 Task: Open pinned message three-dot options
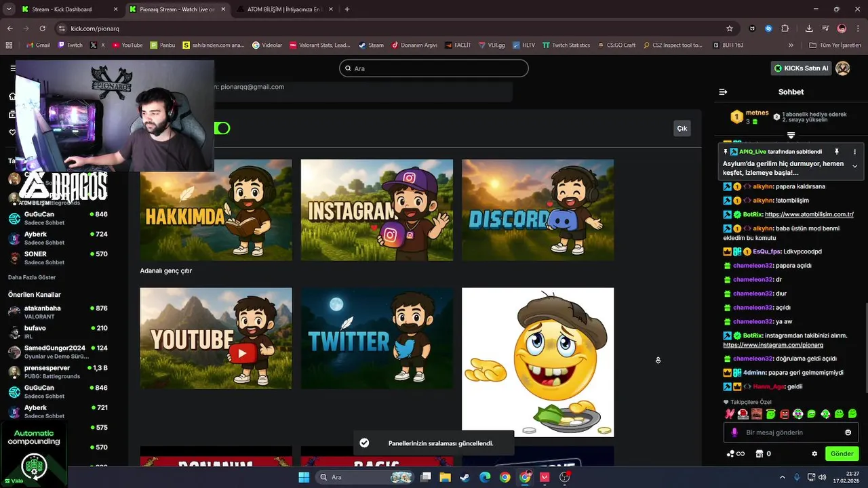[854, 152]
